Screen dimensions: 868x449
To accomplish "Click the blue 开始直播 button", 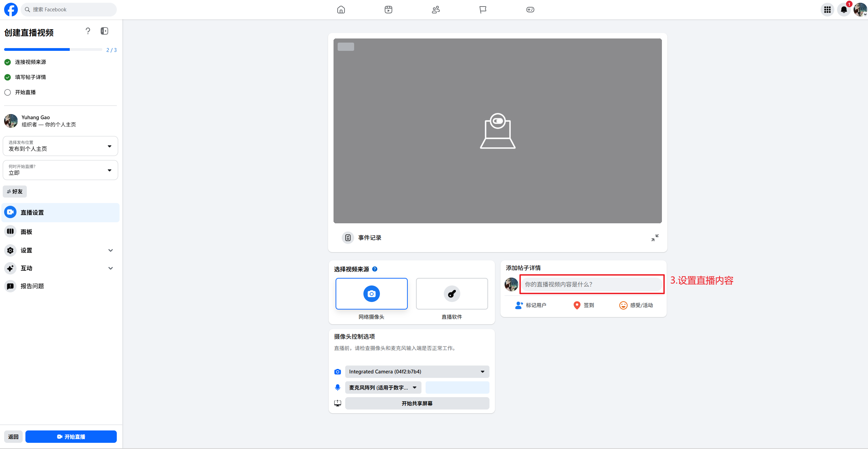I will click(x=71, y=437).
